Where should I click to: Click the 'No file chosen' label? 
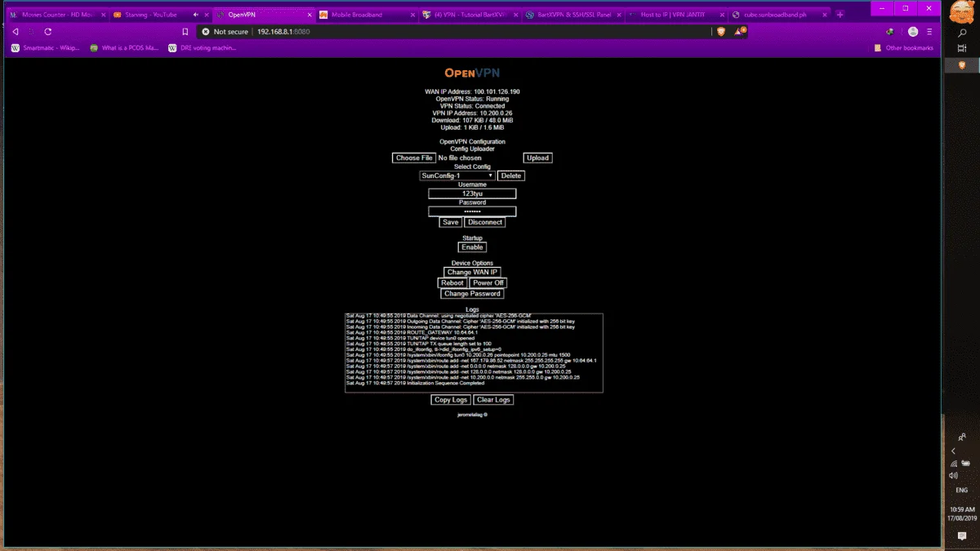[460, 158]
